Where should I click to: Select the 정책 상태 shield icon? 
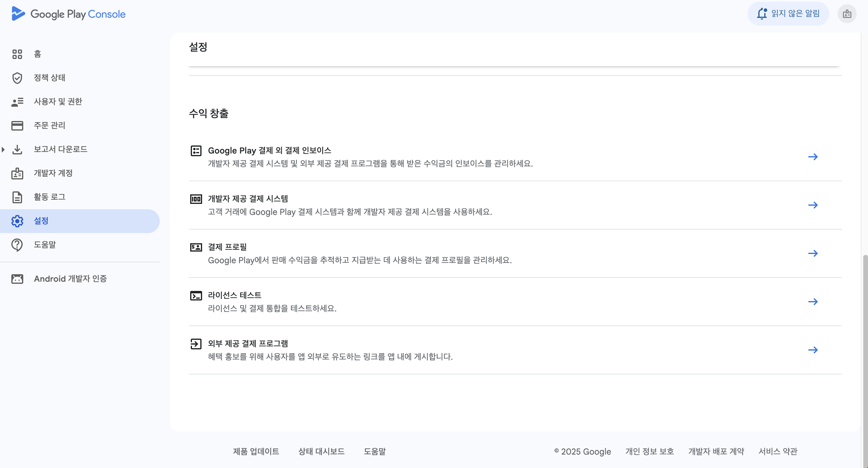coord(17,78)
